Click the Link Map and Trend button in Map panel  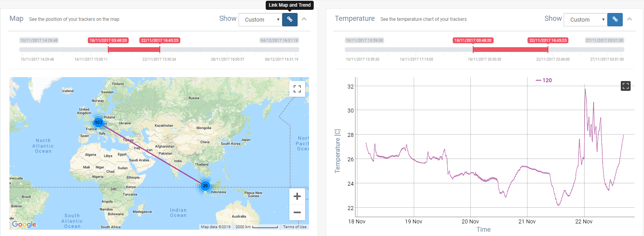[290, 19]
